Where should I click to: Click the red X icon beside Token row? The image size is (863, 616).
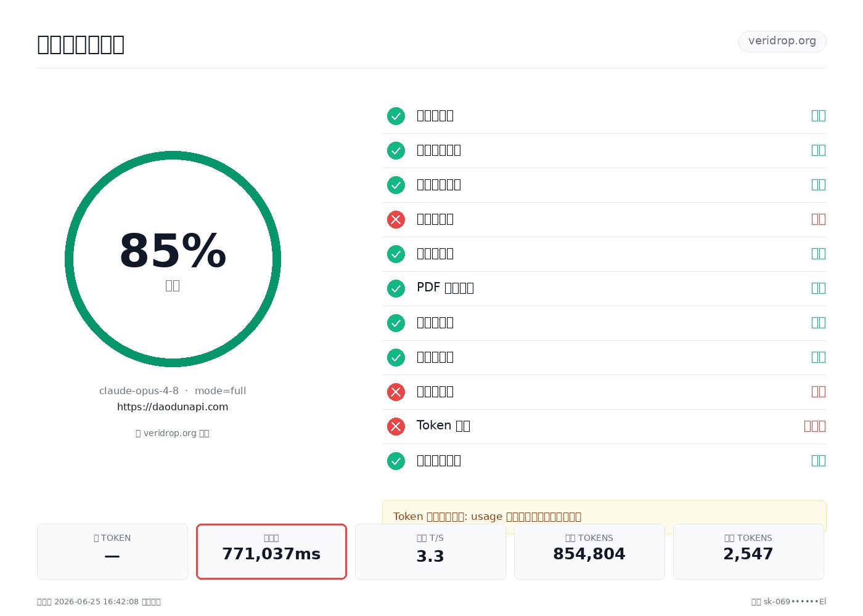tap(396, 426)
